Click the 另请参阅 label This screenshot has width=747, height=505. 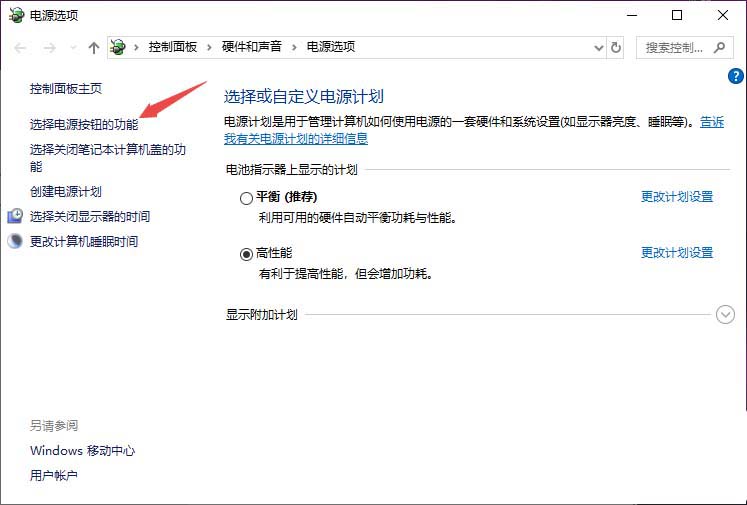click(54, 425)
